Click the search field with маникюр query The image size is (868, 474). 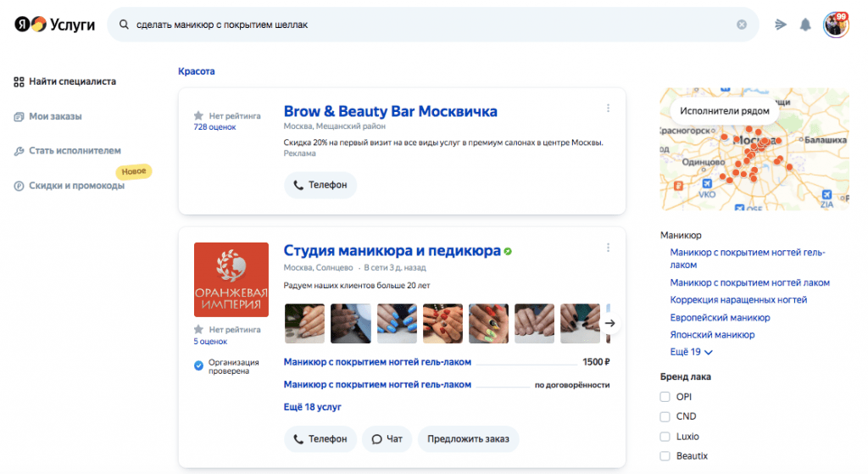[x=433, y=25]
